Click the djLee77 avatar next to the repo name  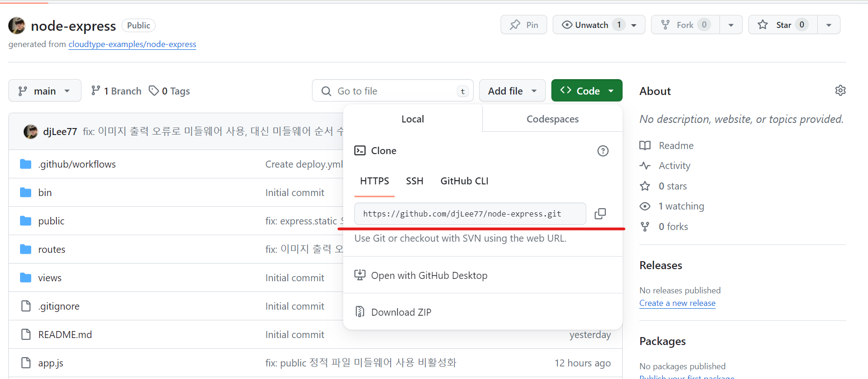point(17,26)
